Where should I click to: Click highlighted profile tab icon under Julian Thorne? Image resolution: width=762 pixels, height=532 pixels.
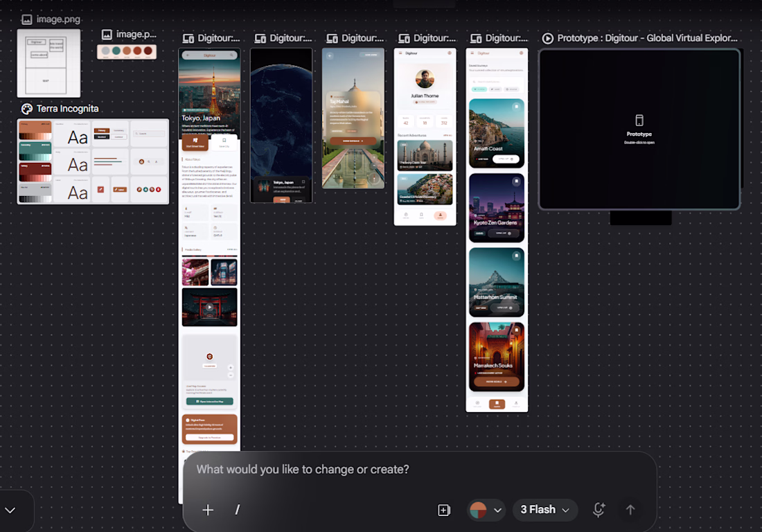coord(441,215)
